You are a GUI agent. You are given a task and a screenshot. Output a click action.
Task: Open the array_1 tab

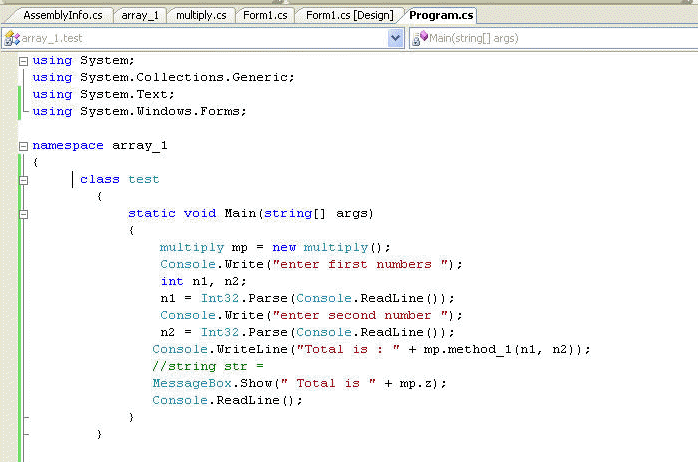[140, 15]
